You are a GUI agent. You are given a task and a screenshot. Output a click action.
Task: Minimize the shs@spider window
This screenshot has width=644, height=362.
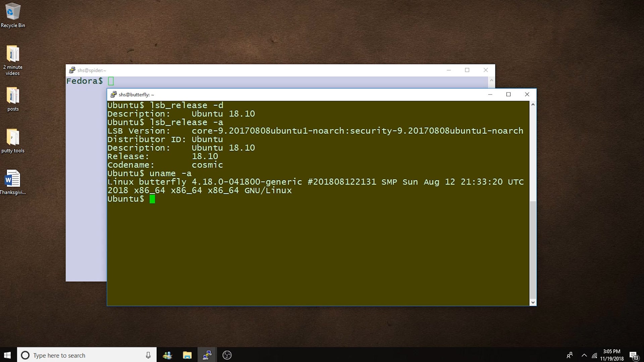(449, 70)
